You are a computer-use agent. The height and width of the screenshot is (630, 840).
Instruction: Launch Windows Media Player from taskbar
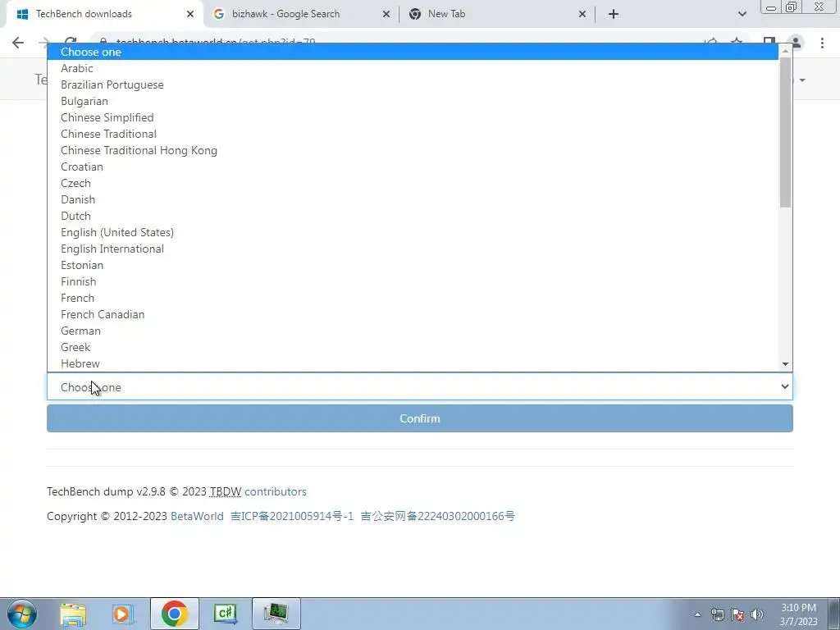pos(123,614)
